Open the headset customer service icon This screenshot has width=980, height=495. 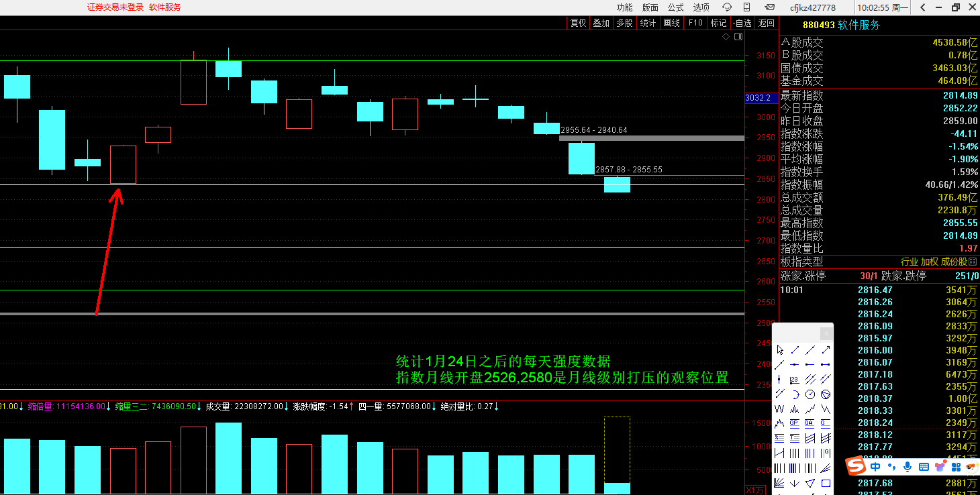tap(726, 7)
